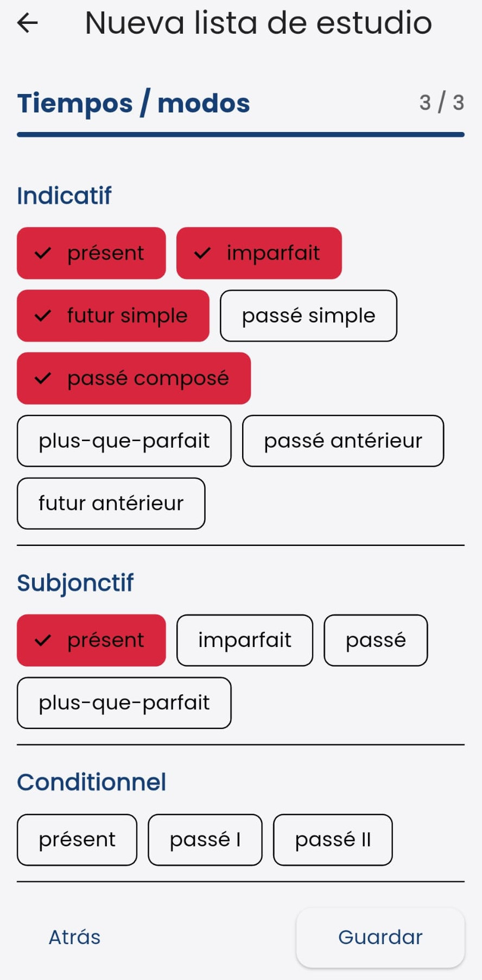Enable futur antérieur tense
This screenshot has width=482, height=980.
pos(111,504)
